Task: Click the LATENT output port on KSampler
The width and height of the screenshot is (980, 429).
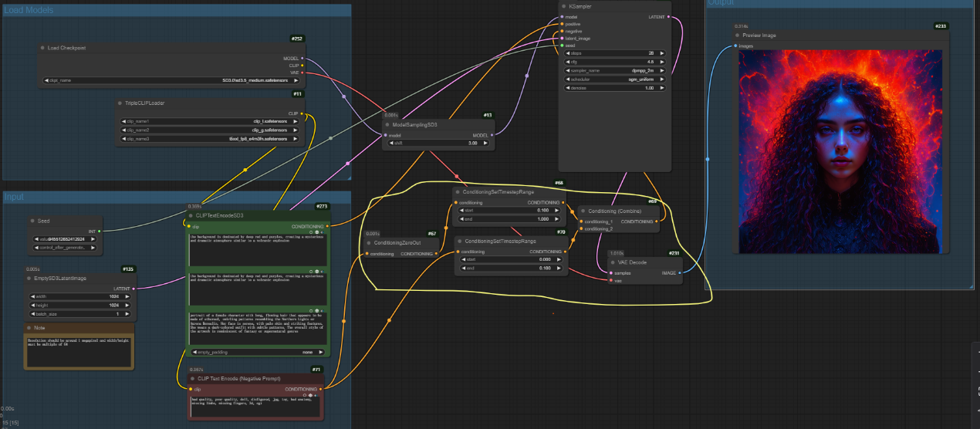Action: 667,16
